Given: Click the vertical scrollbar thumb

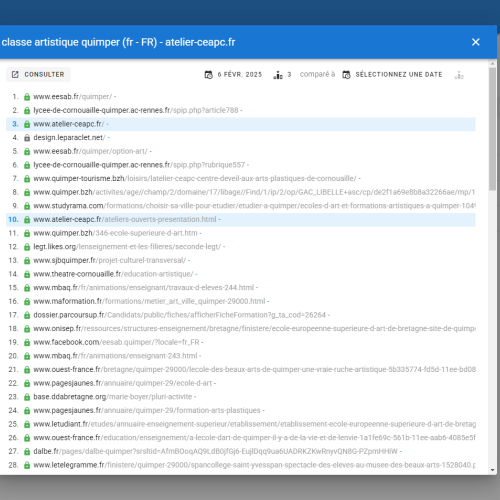Looking at the screenshot, I should 493,129.
